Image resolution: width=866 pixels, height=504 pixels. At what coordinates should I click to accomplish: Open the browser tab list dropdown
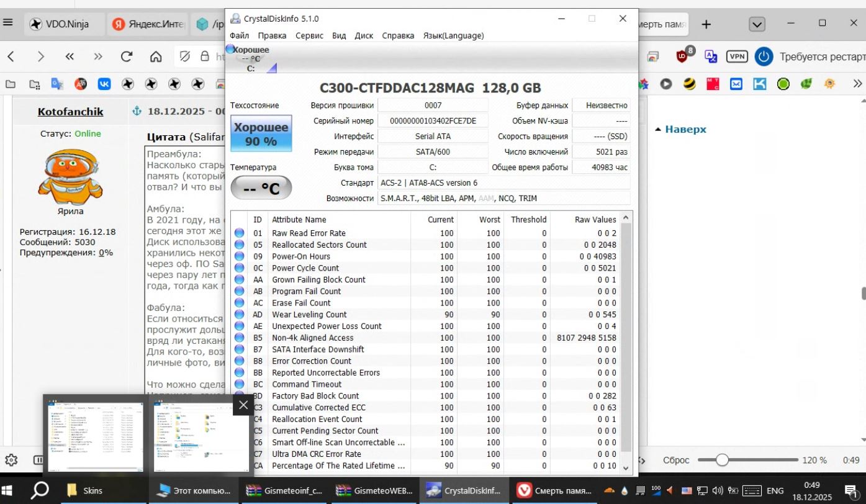click(757, 24)
